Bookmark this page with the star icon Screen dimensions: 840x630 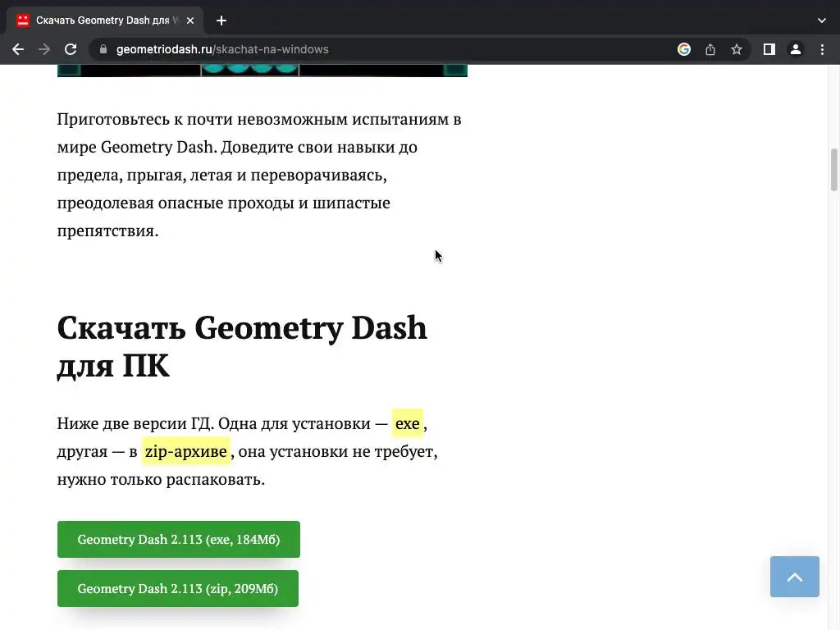click(x=737, y=49)
